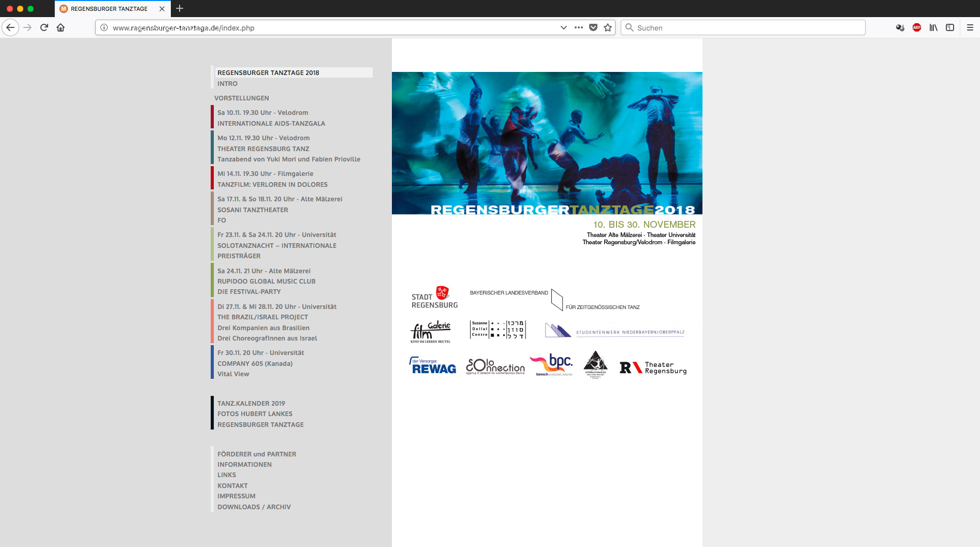The height and width of the screenshot is (547, 980).
Task: Expand the URL bar history dropdown
Action: (x=564, y=27)
